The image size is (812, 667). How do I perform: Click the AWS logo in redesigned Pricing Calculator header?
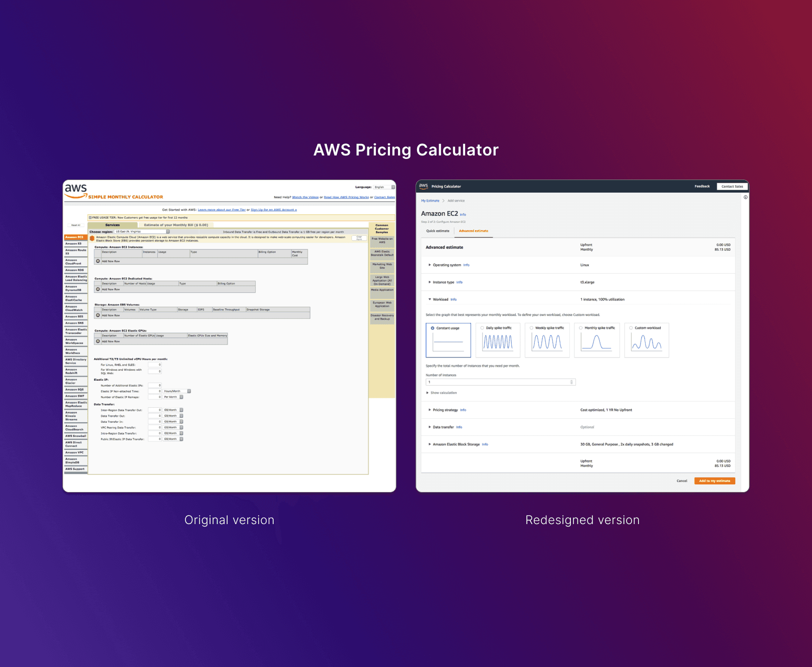424,186
